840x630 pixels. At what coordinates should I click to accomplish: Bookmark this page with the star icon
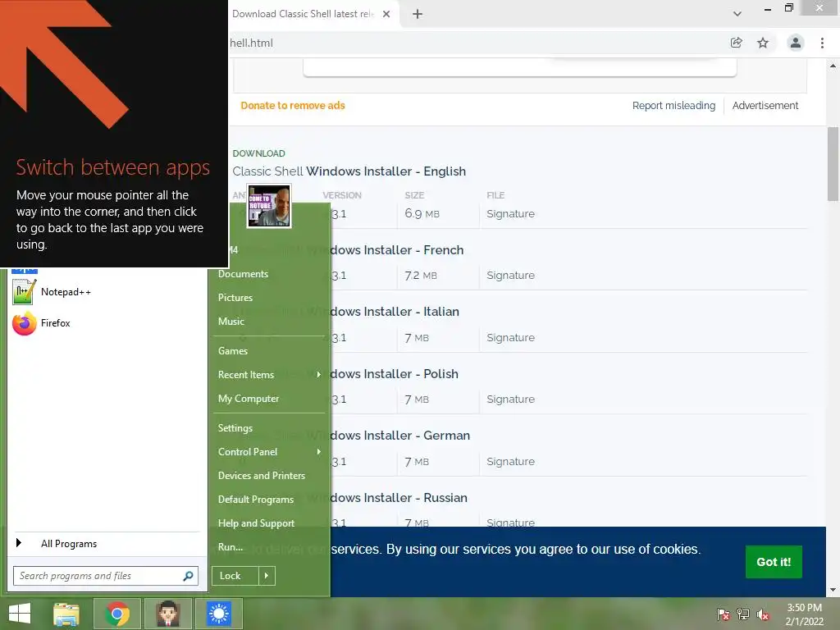tap(763, 43)
